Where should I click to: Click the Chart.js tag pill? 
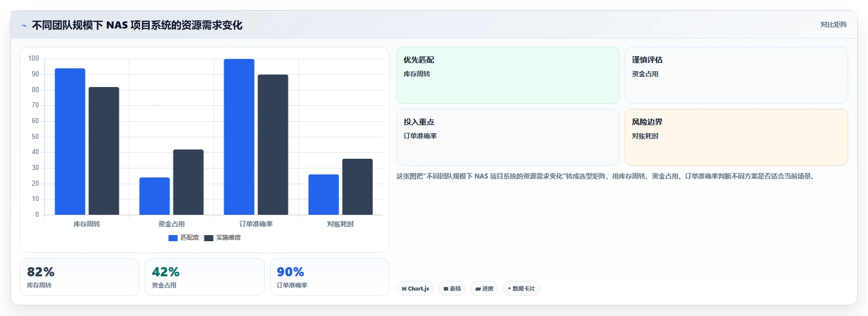[415, 289]
